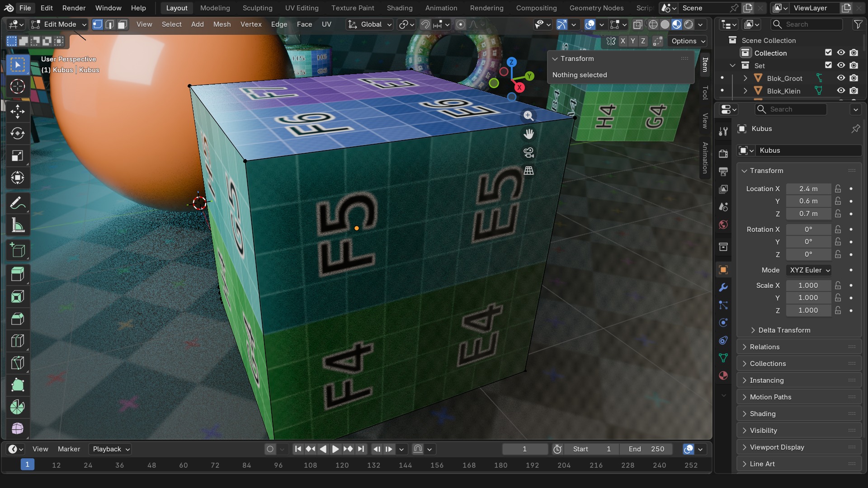Click the Location Z value field
Image resolution: width=868 pixels, height=488 pixels.
[x=808, y=214]
